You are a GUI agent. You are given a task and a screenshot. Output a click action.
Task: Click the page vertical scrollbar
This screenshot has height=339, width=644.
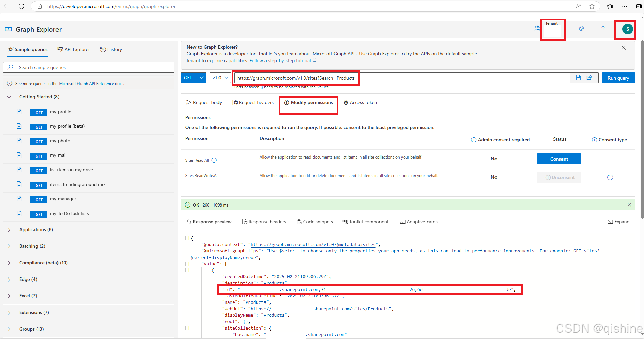coord(642,130)
